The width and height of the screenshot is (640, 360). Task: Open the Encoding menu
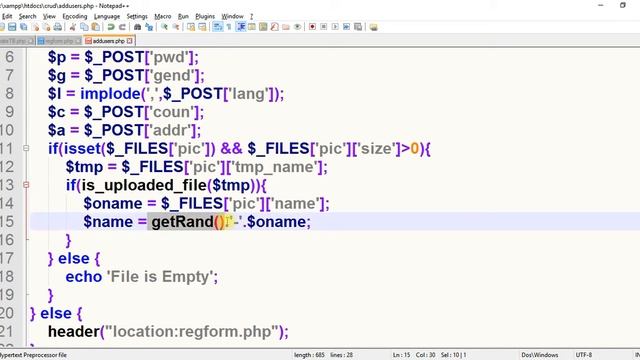tap(75, 16)
